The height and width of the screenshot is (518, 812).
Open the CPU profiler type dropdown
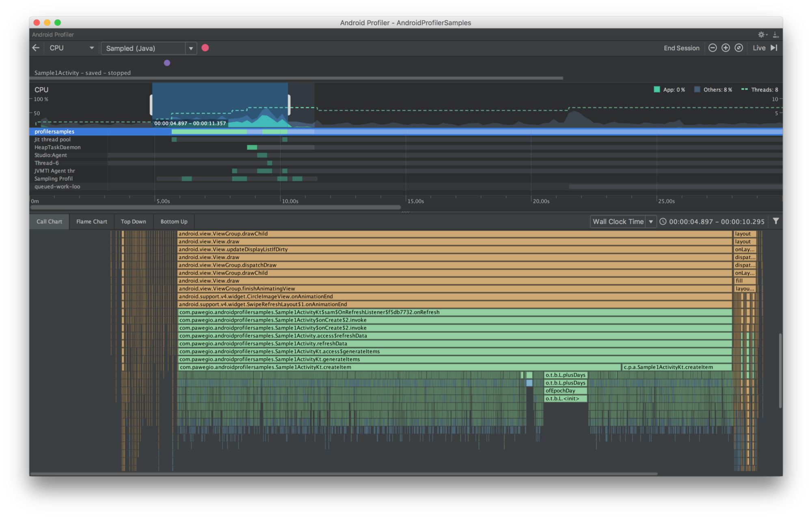click(71, 48)
